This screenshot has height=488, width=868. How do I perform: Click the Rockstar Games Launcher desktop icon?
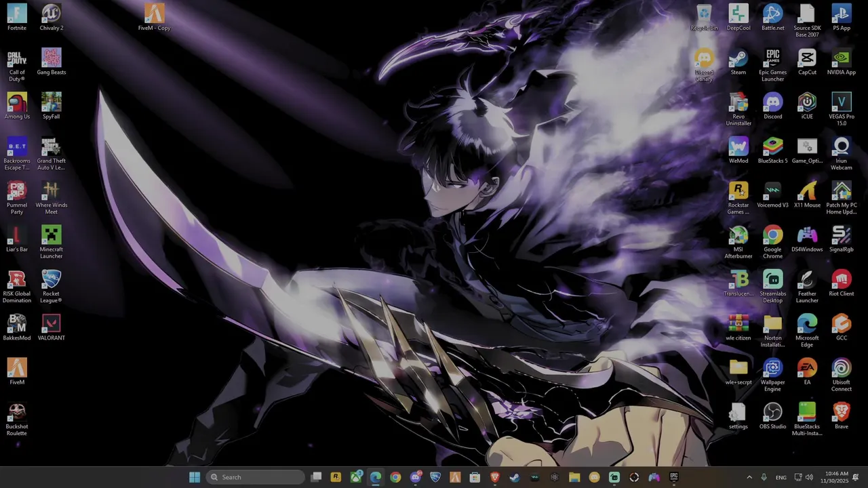point(738,199)
